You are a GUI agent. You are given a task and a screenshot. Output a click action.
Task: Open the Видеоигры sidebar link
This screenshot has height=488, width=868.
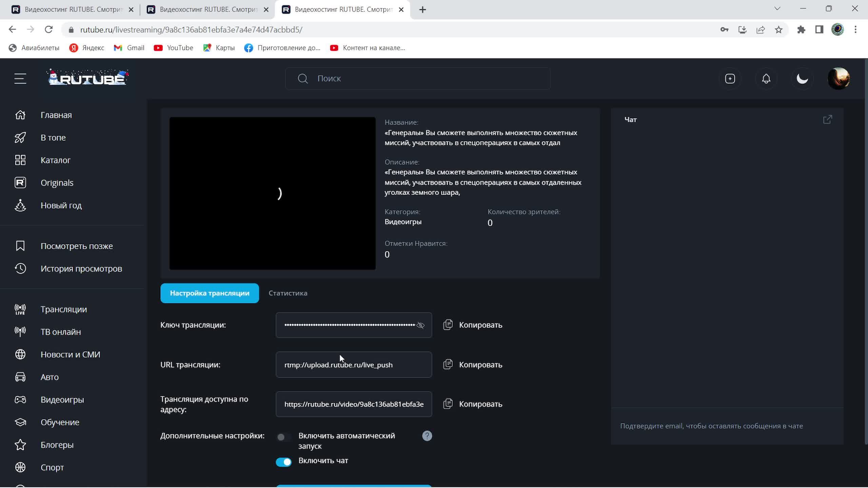(x=62, y=400)
